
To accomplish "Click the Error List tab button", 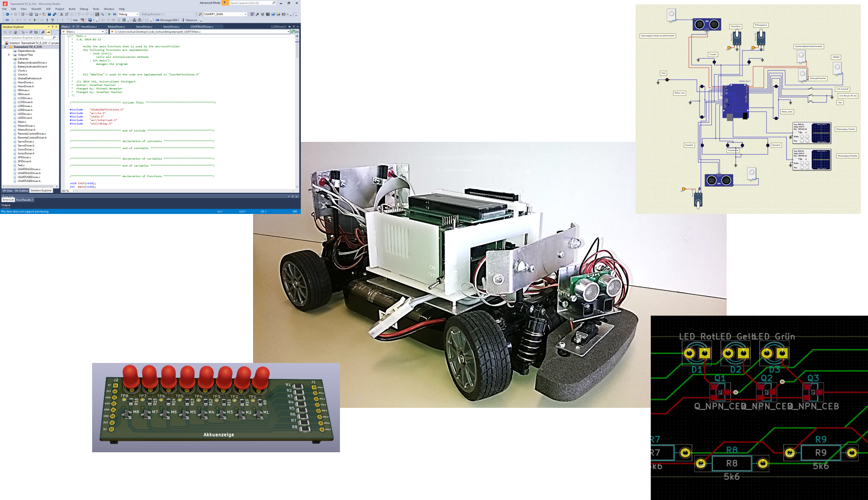I will point(8,200).
